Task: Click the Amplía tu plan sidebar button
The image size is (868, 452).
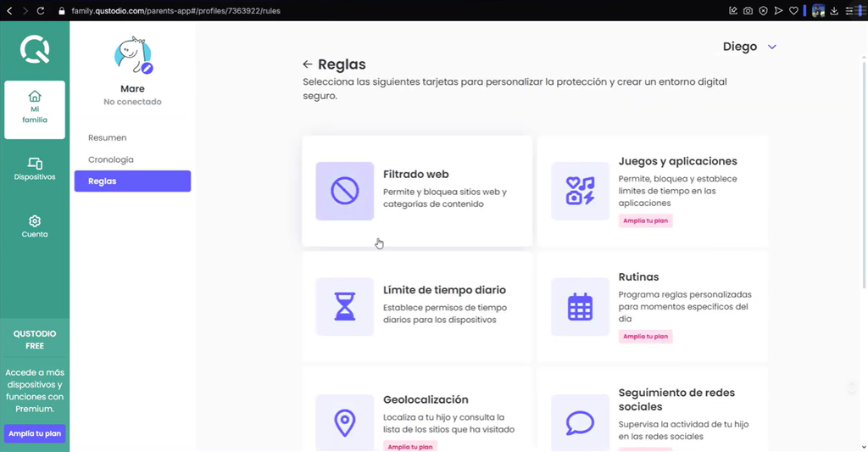Action: [35, 433]
